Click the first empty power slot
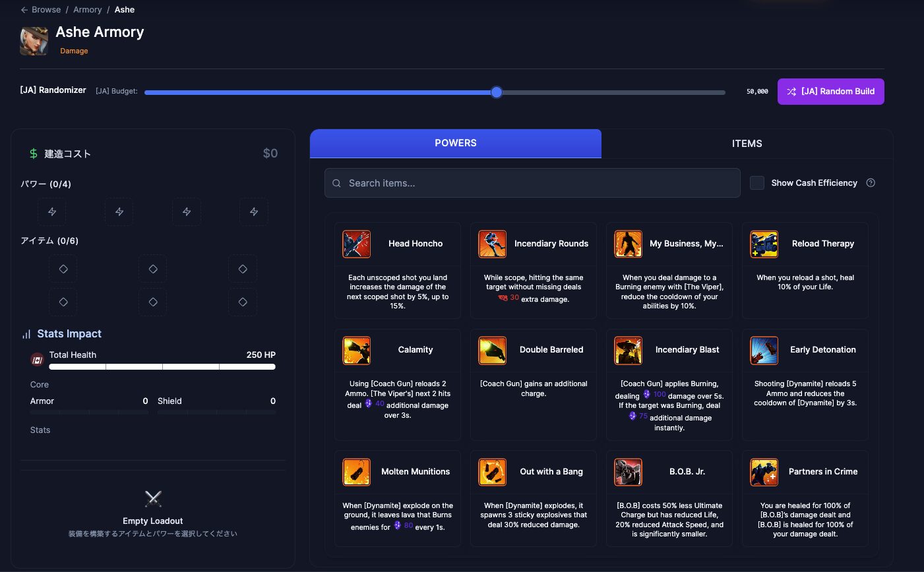This screenshot has height=572, width=924. click(x=52, y=212)
